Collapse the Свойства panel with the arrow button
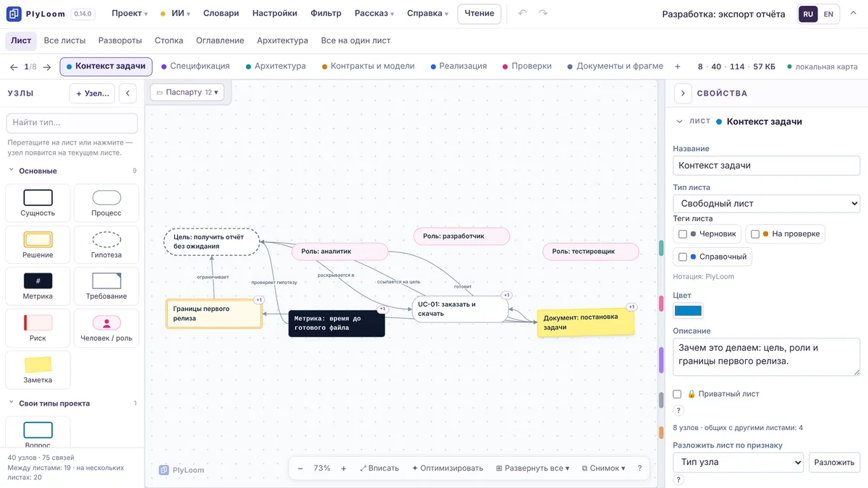Screen dimensions: 868x488 (683, 93)
